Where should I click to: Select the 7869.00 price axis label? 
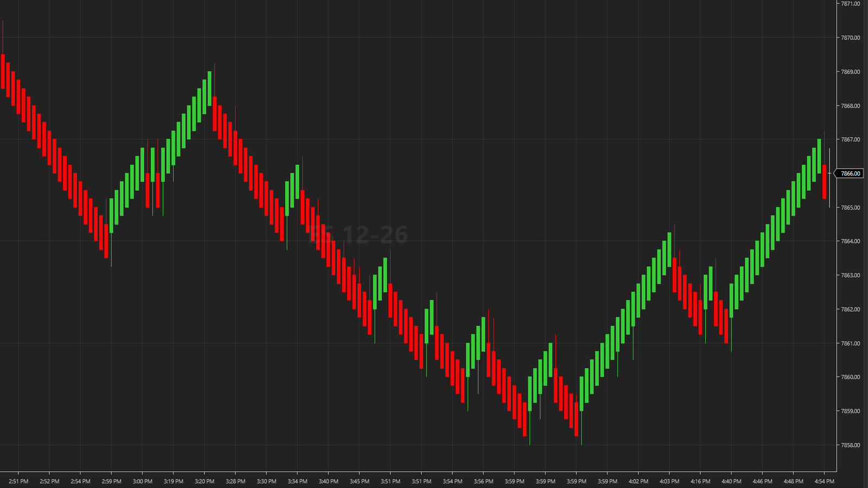(x=850, y=72)
